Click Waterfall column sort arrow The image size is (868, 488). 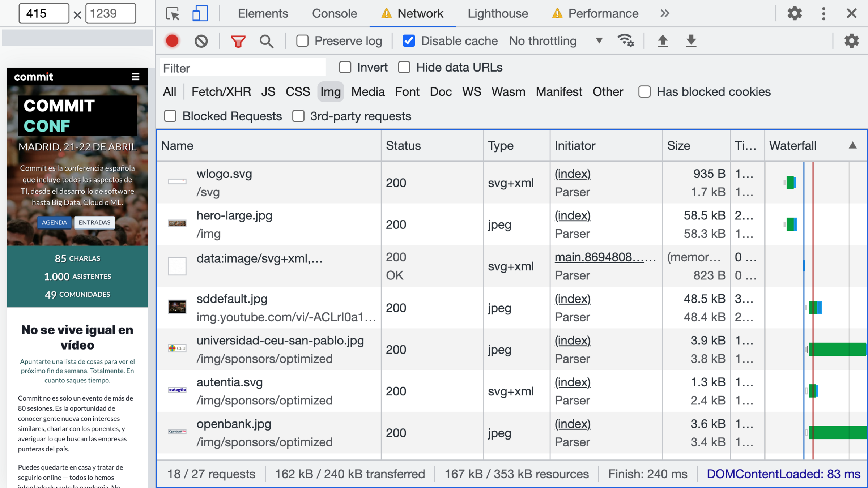[852, 146]
